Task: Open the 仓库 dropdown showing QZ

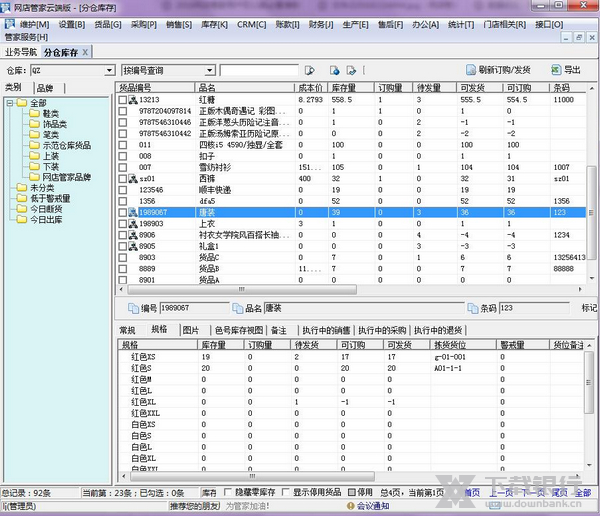Action: tap(109, 70)
